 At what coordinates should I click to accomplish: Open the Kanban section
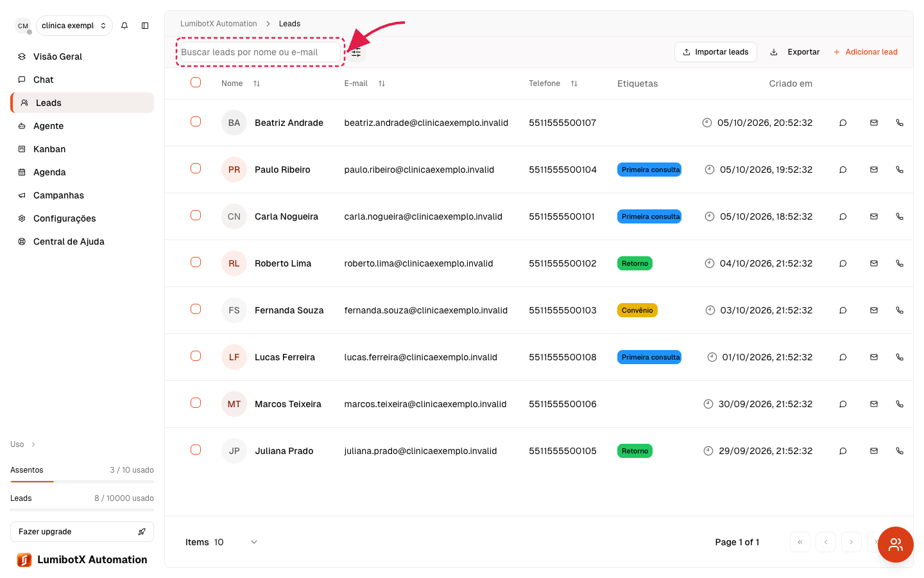(x=82, y=149)
